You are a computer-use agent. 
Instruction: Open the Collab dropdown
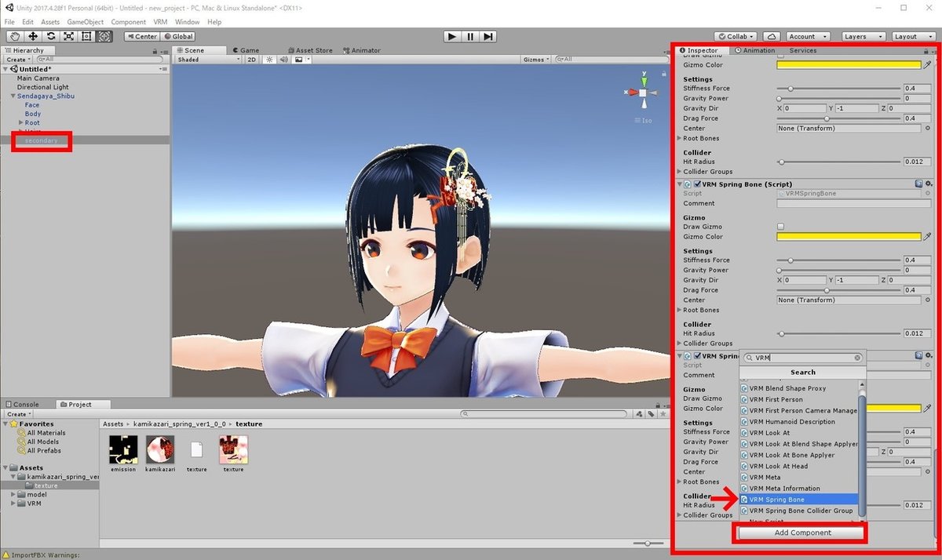pos(736,36)
